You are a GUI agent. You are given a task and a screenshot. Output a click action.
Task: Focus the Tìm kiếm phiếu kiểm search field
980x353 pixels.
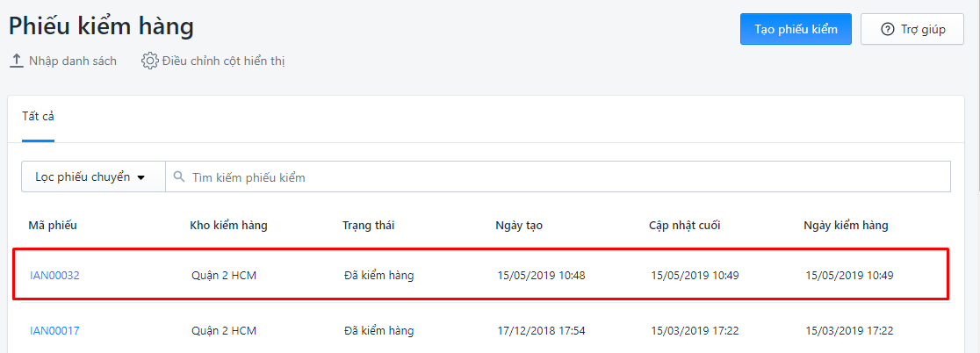(x=558, y=176)
